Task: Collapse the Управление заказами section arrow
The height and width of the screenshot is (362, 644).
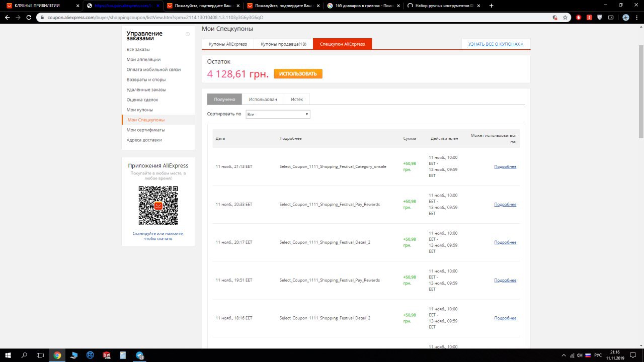Action: [188, 34]
